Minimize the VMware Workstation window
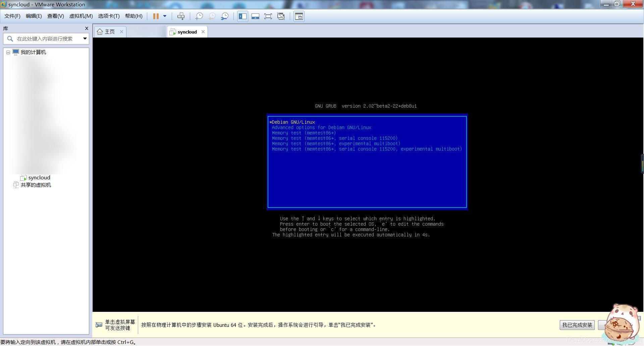644x346 pixels. pyautogui.click(x=606, y=4)
